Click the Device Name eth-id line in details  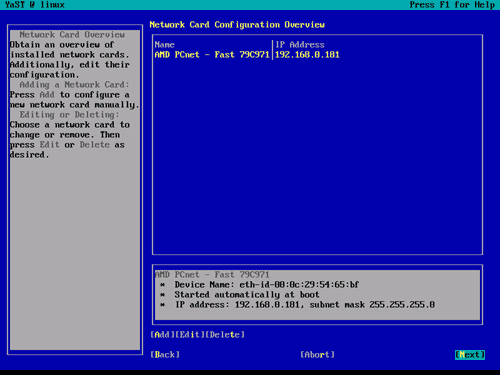(267, 285)
